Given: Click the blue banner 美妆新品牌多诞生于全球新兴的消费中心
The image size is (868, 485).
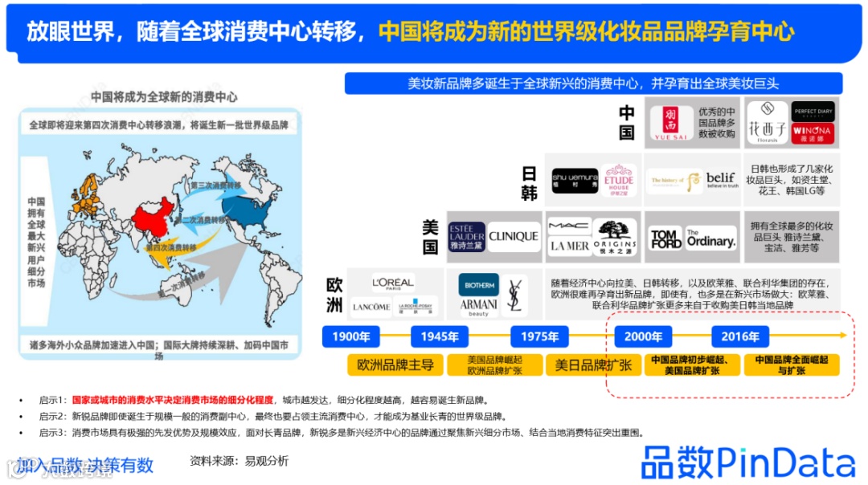Looking at the screenshot, I should point(593,84).
